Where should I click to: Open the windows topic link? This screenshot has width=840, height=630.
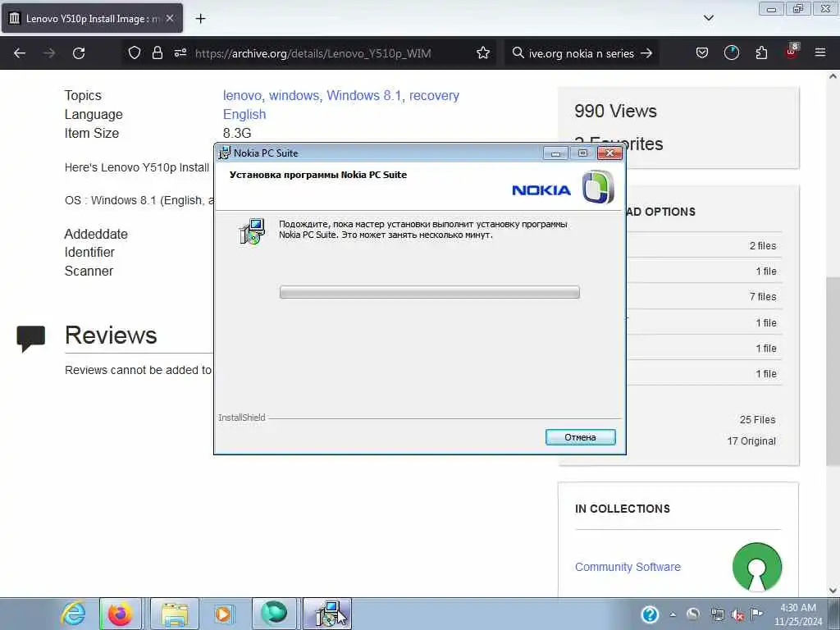(294, 95)
